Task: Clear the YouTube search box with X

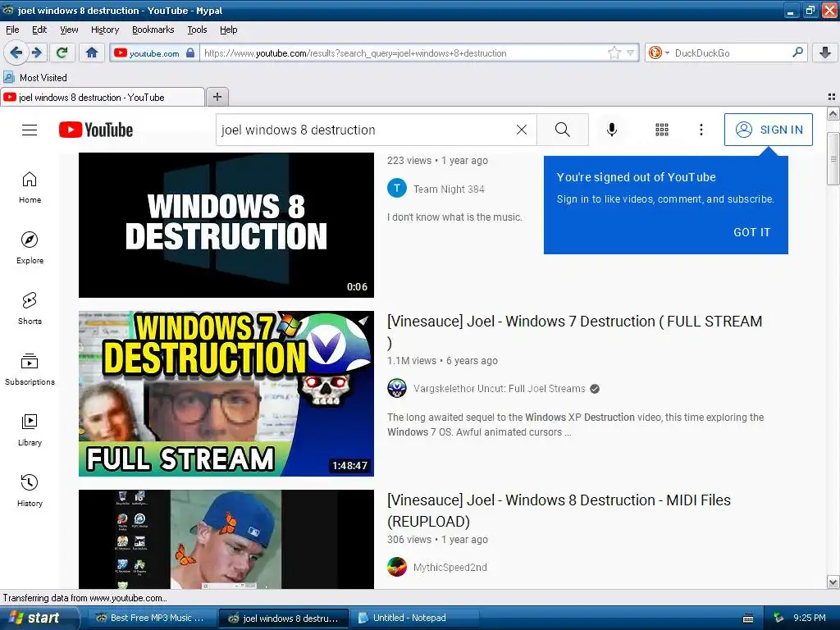Action: coord(521,130)
